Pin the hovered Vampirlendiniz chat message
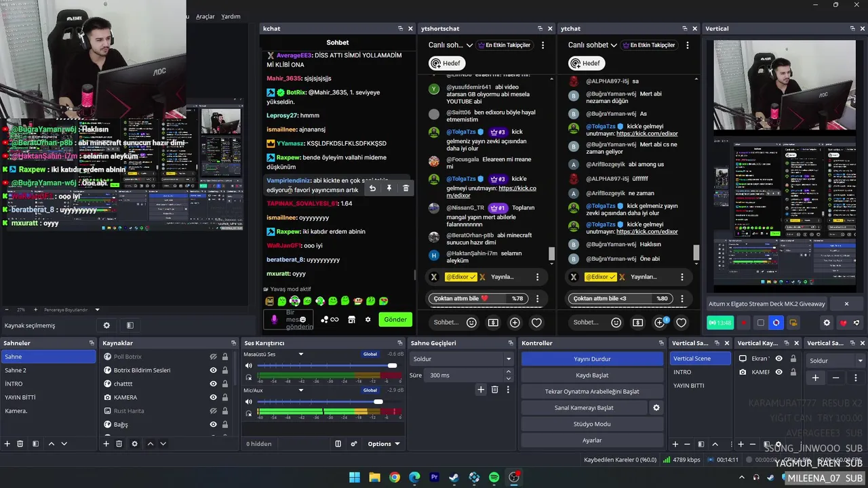The height and width of the screenshot is (488, 868). point(389,188)
